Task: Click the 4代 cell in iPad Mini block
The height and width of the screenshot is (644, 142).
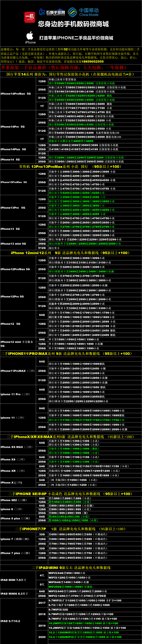Action: [42, 575]
